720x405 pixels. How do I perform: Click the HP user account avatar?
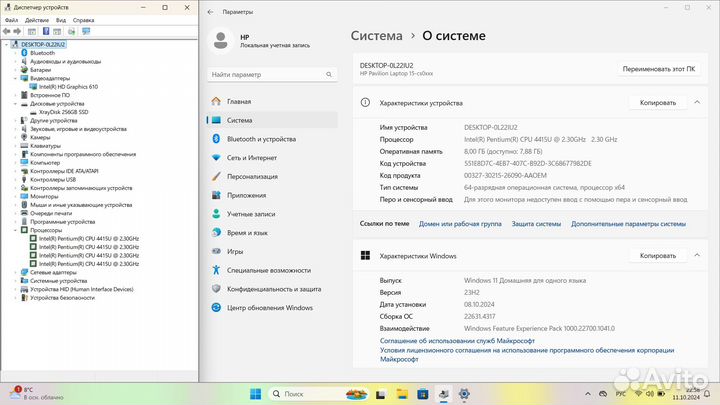(221, 41)
